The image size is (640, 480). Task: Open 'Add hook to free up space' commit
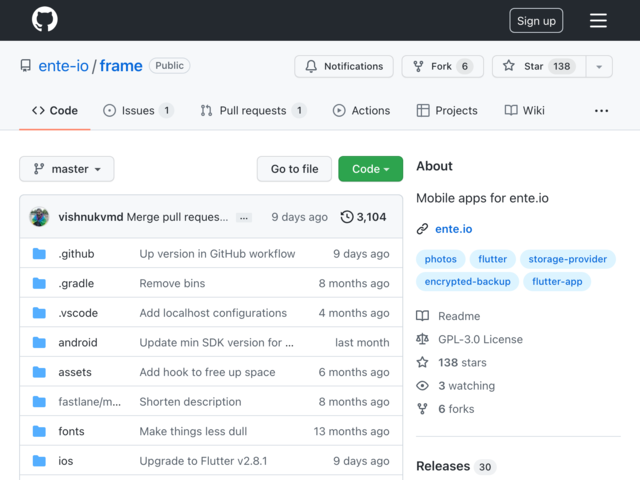coord(207,372)
